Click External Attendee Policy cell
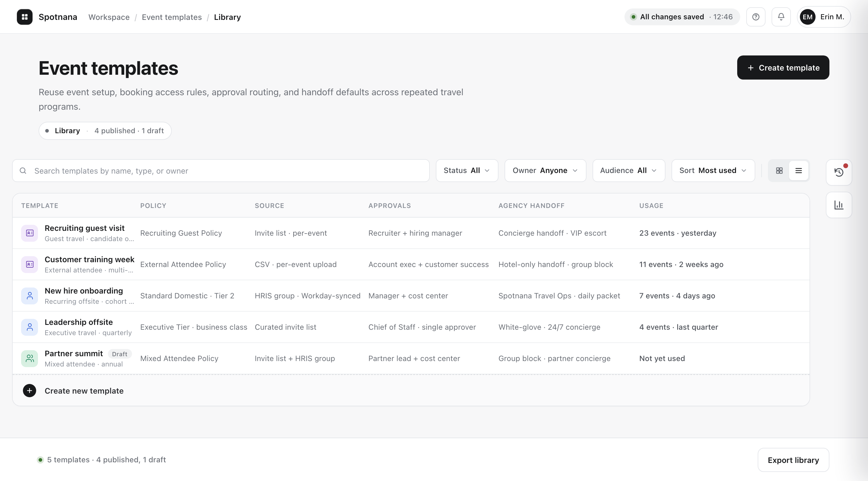 click(183, 264)
